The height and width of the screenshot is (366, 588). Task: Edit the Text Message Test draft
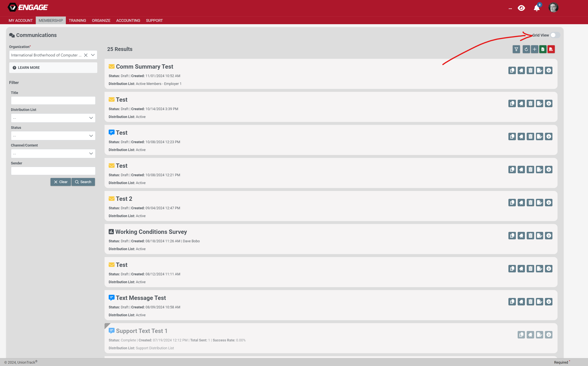539,302
